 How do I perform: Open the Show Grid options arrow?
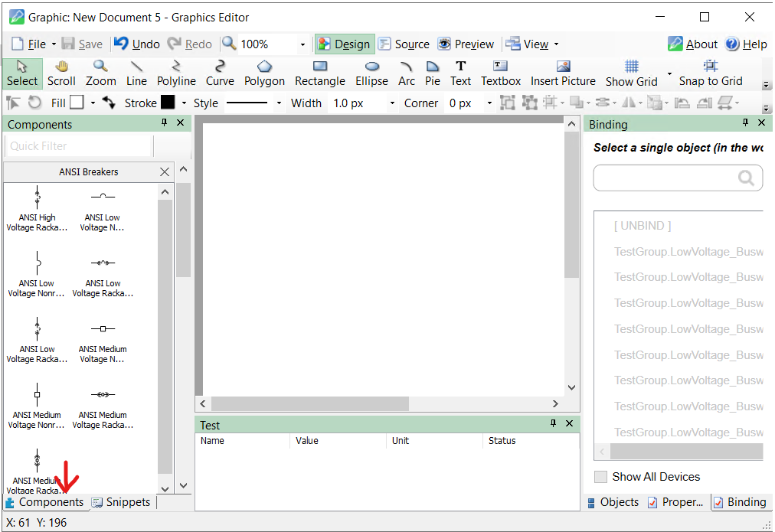[x=670, y=74]
